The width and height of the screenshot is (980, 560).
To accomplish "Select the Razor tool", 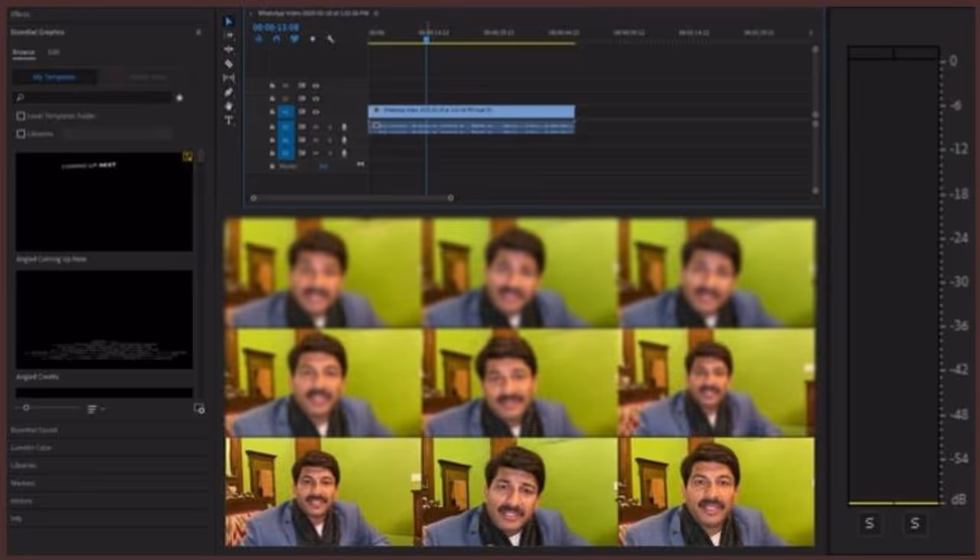I will [228, 64].
